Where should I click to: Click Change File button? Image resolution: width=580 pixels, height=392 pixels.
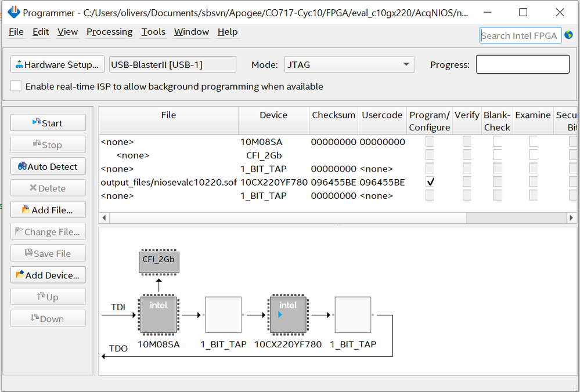pyautogui.click(x=48, y=231)
